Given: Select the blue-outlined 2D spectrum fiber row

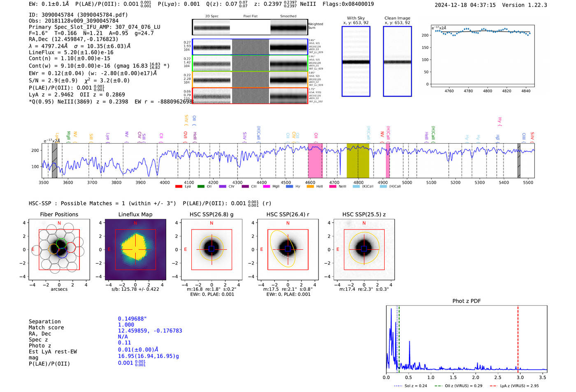Looking at the screenshot, I should (x=250, y=47).
